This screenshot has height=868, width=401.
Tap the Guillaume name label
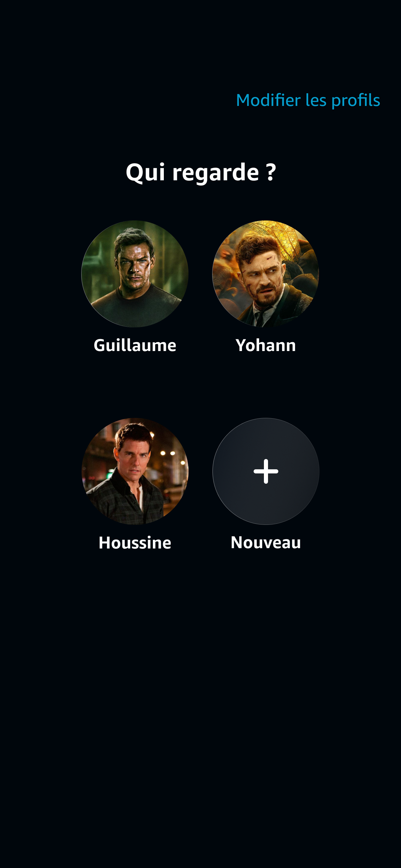coord(135,345)
